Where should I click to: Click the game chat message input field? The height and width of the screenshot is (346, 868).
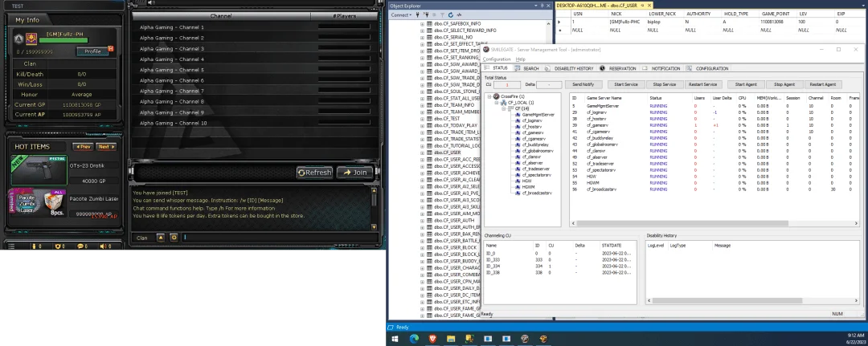280,238
